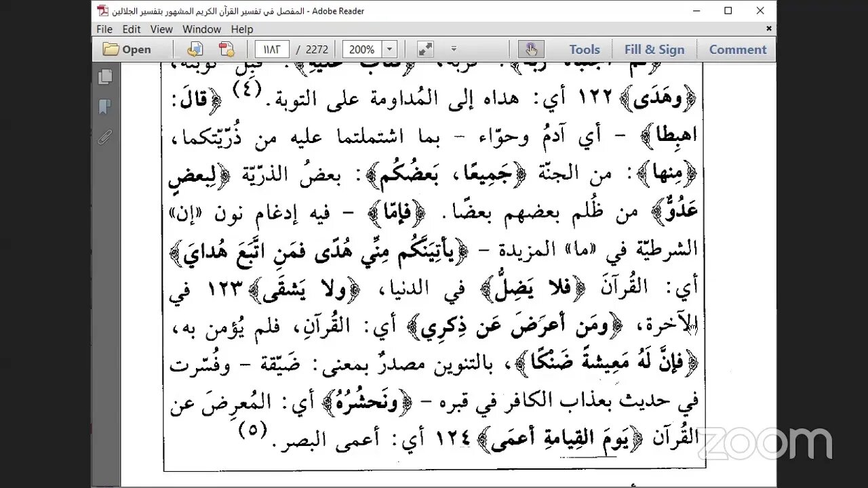Click the total page count 2272

317,49
